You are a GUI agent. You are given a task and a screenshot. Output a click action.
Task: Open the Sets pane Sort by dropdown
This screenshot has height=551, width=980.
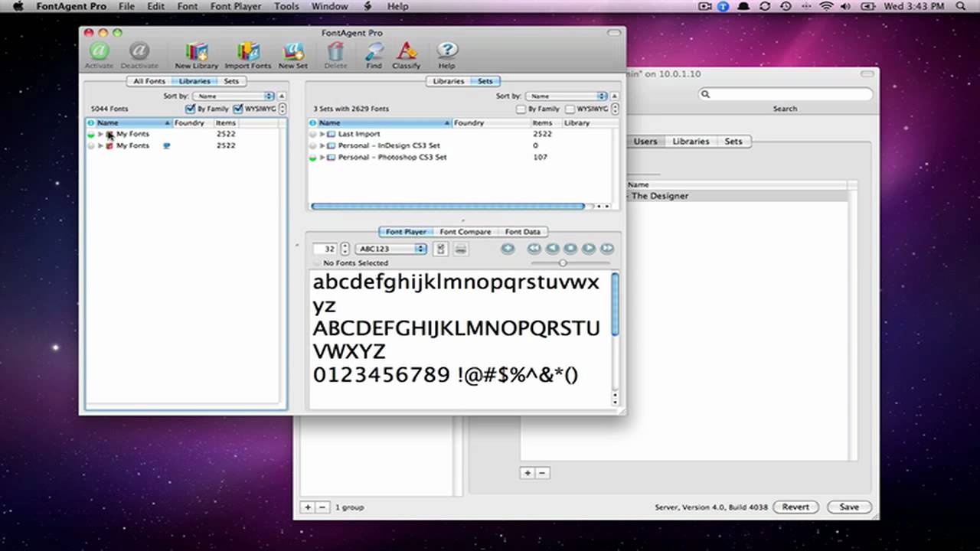(x=567, y=96)
